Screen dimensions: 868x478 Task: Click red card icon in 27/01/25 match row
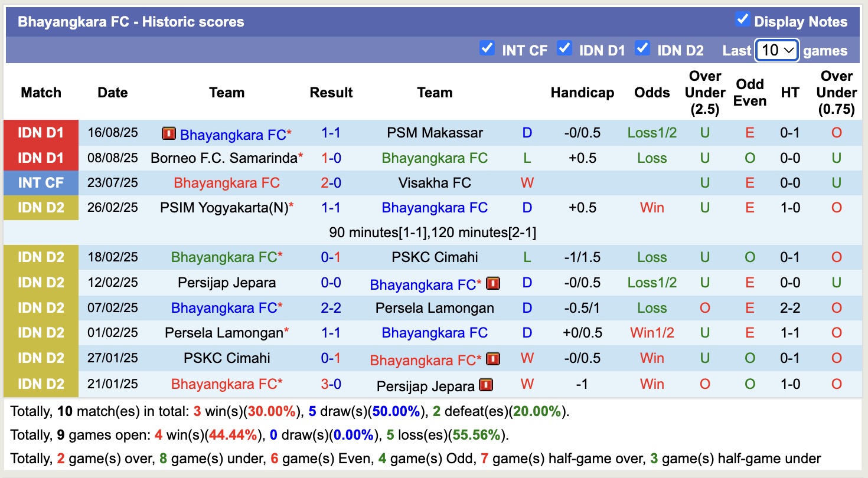coord(493,358)
